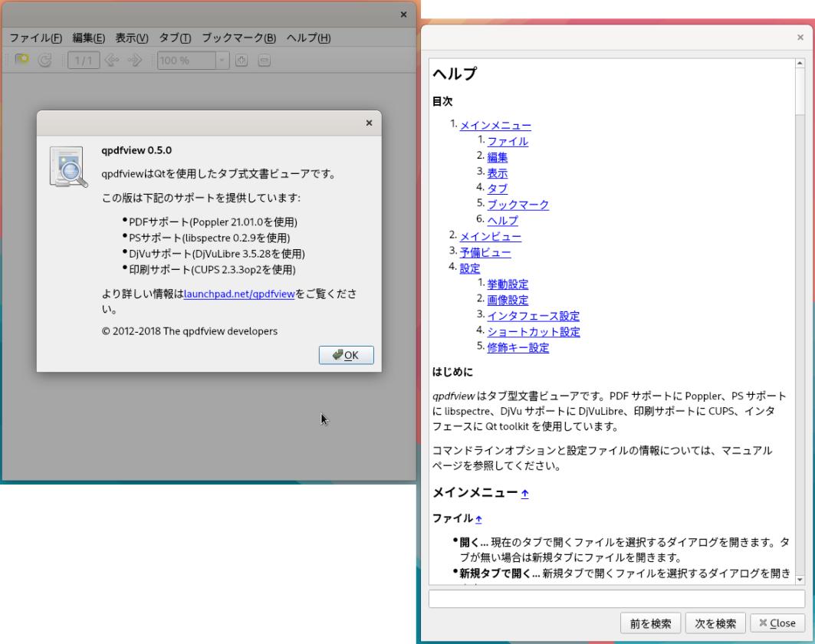Click the qpdfview 0.5.0 title text
Screen dimensions: 815x644
(x=136, y=150)
